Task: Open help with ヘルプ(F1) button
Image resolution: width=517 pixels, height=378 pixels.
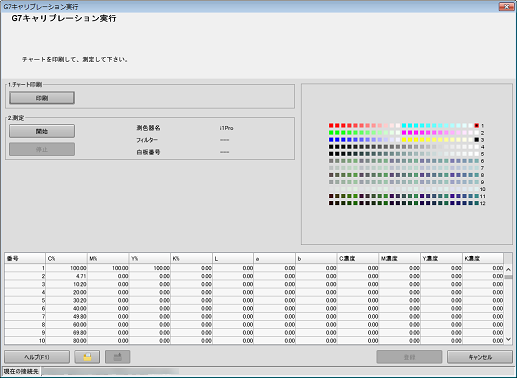Action: click(x=37, y=357)
